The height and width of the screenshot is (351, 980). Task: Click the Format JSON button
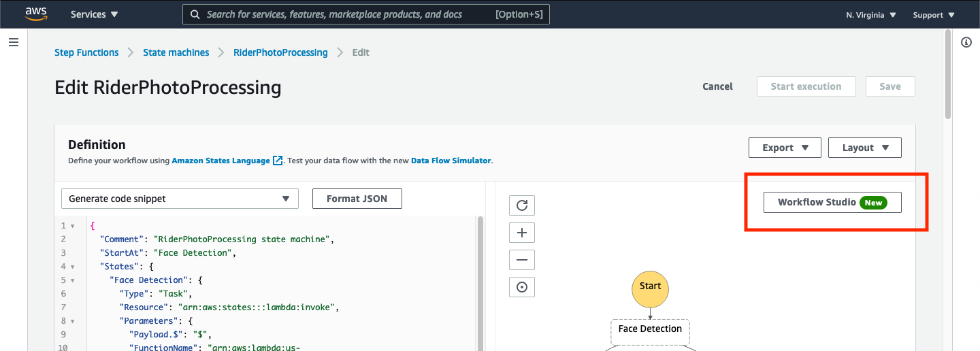coord(357,199)
